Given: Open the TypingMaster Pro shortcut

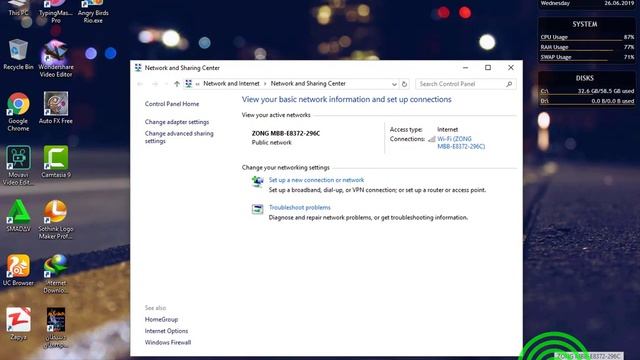Looking at the screenshot, I should (56, 11).
